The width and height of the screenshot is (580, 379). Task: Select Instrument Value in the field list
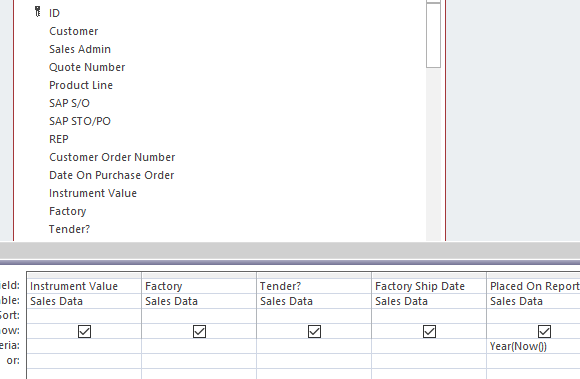pyautogui.click(x=93, y=193)
